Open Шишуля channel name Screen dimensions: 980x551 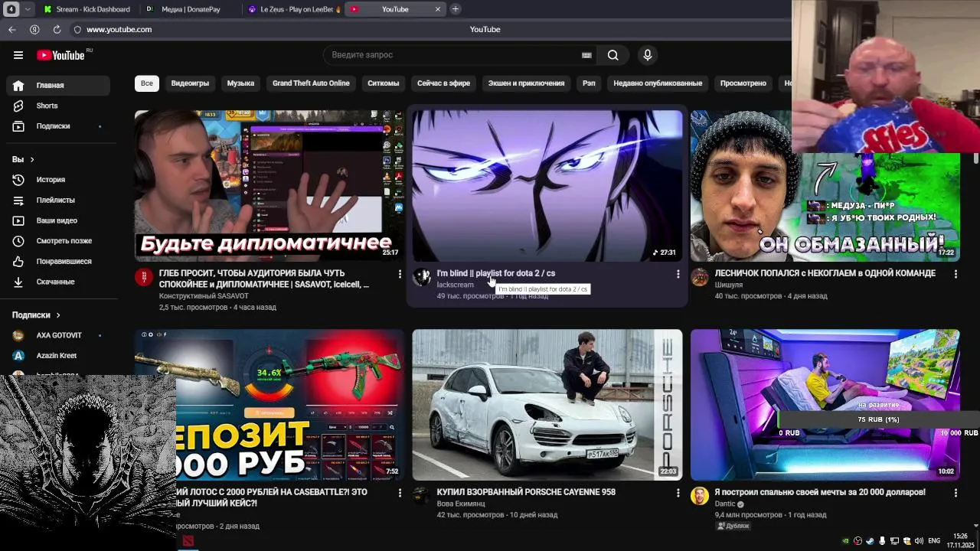[x=728, y=285]
